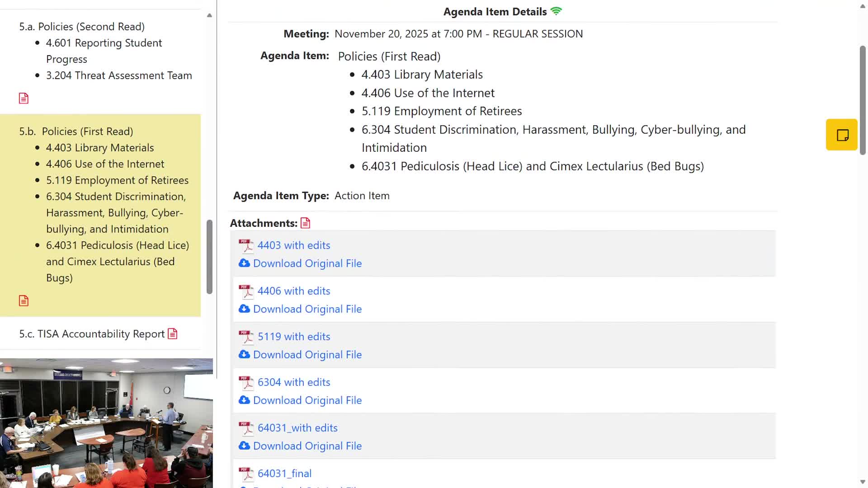The height and width of the screenshot is (488, 868).
Task: Open the 6304 with edits link
Action: click(x=294, y=382)
